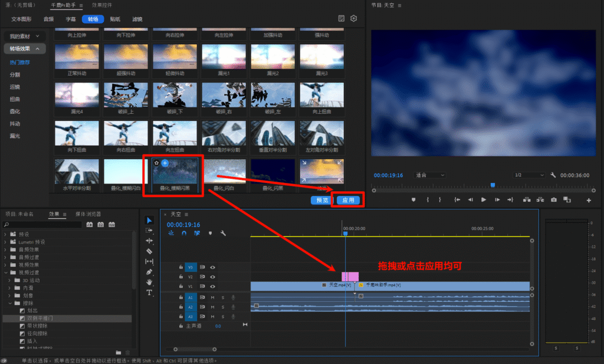Image resolution: width=604 pixels, height=364 pixels.
Task: Open the 适合 zoom level dropdown
Action: tap(430, 175)
